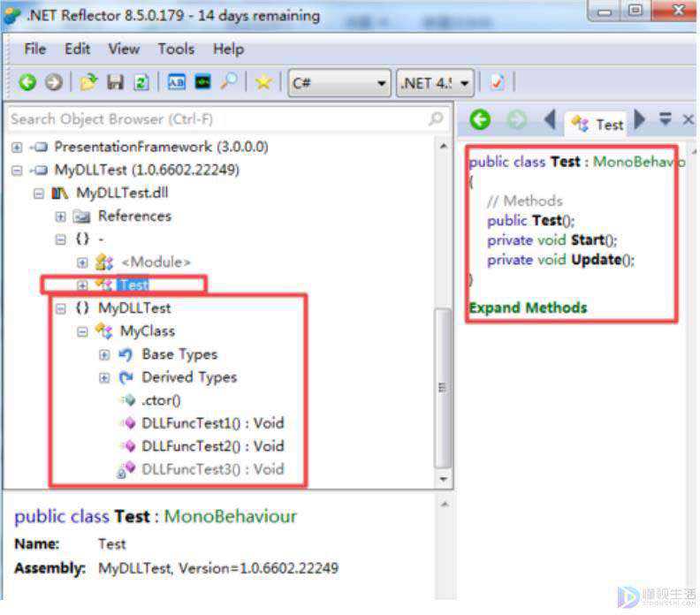This screenshot has height=615, width=700.
Task: Expand the Derived Types node
Action: 104,378
